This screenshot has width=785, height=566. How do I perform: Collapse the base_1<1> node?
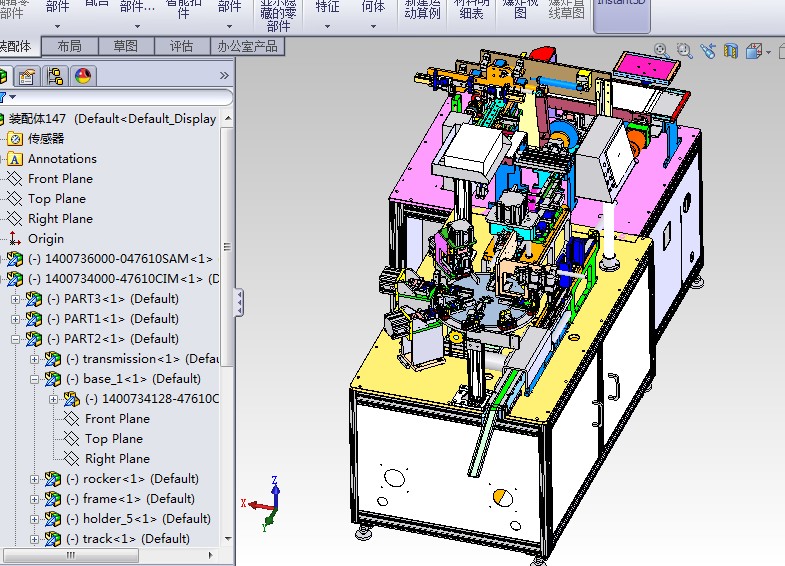(35, 379)
